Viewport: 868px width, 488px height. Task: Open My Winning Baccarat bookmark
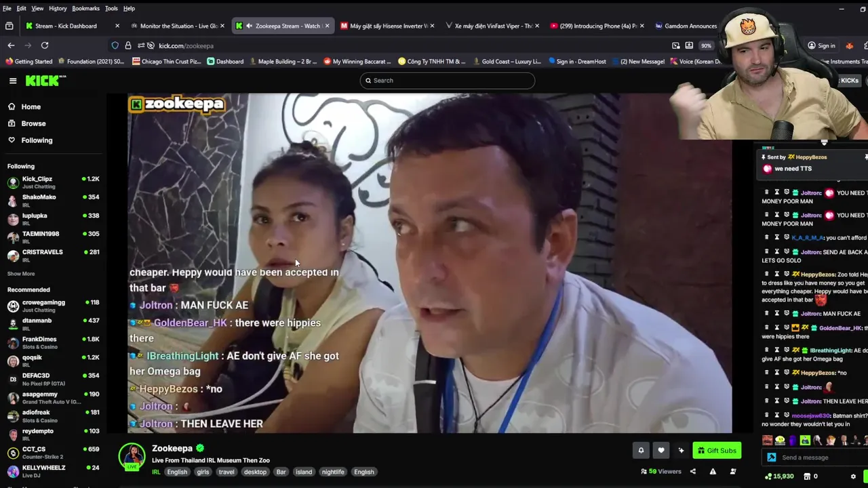coord(357,62)
